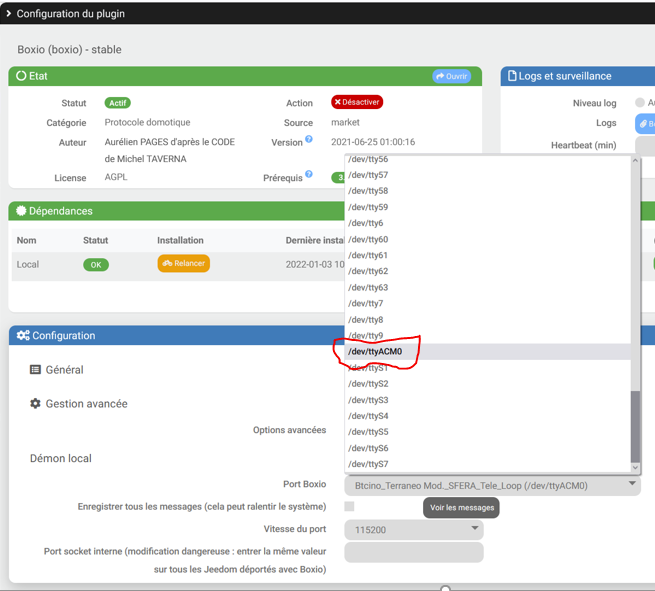Select /dev/tty9 option
The height and width of the screenshot is (591, 655).
point(487,335)
